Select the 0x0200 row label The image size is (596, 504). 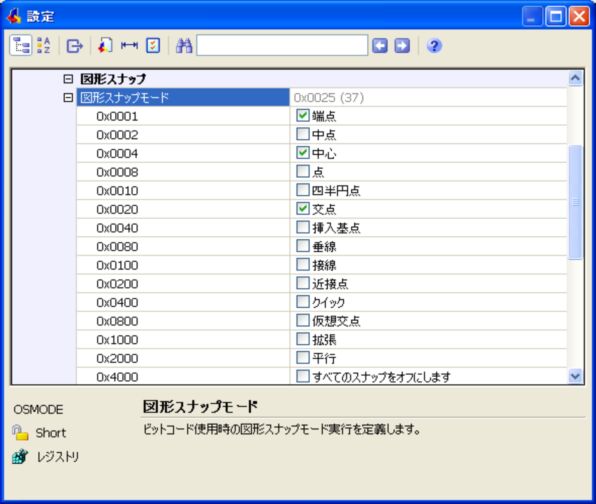point(117,284)
